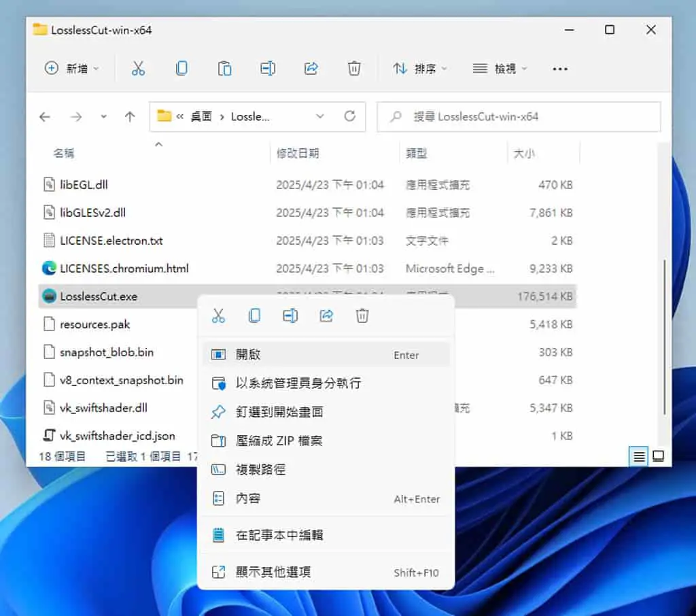
Task: Click the 文字文件 type cell
Action: click(x=427, y=240)
